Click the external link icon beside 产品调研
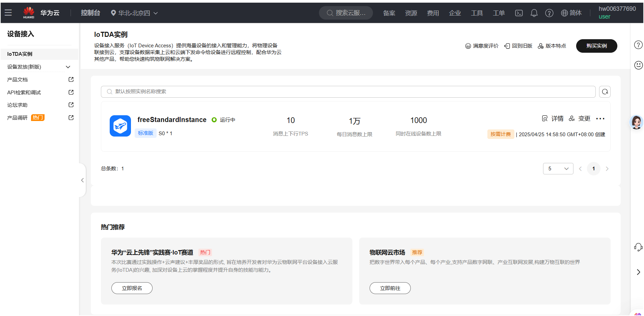Viewport: 644px width, 316px height. [71, 118]
